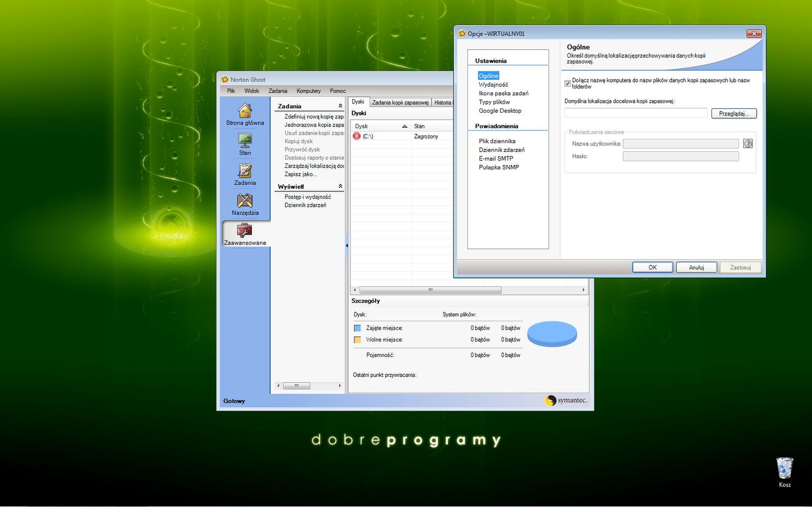
Task: Switch to the Historia tab
Action: [x=442, y=103]
